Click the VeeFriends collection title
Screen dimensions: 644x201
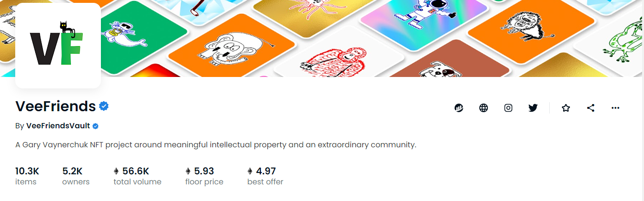pos(56,106)
